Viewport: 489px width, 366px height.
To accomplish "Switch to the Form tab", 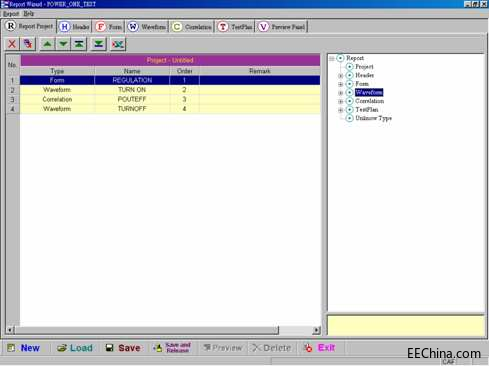I will [109, 27].
